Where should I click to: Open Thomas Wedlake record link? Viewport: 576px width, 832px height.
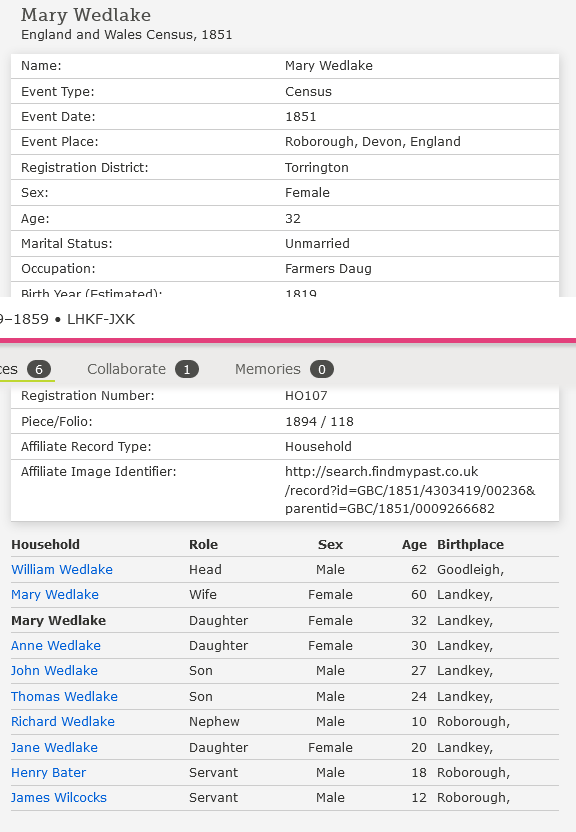tap(64, 696)
